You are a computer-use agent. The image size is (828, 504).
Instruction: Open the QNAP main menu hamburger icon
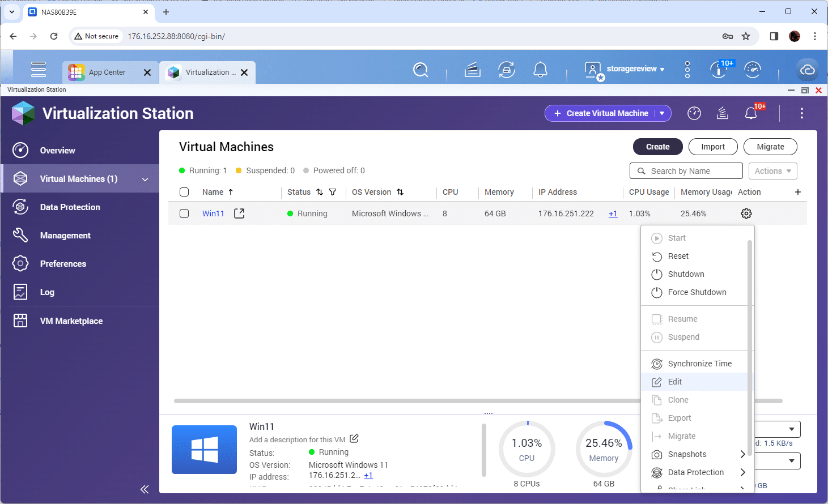[x=39, y=69]
